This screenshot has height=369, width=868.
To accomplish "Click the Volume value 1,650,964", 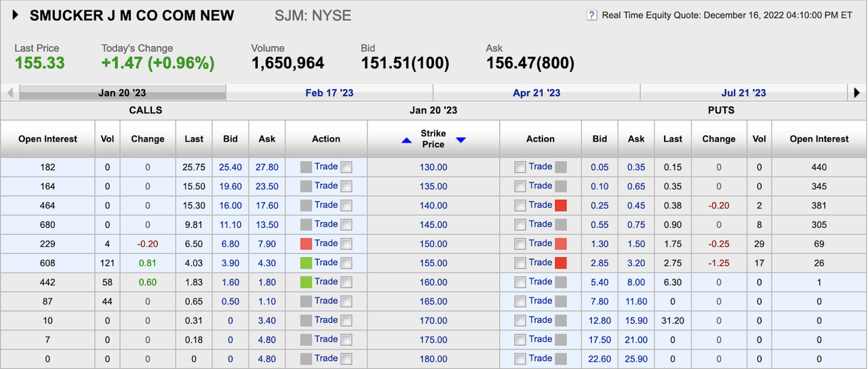I will click(x=288, y=63).
